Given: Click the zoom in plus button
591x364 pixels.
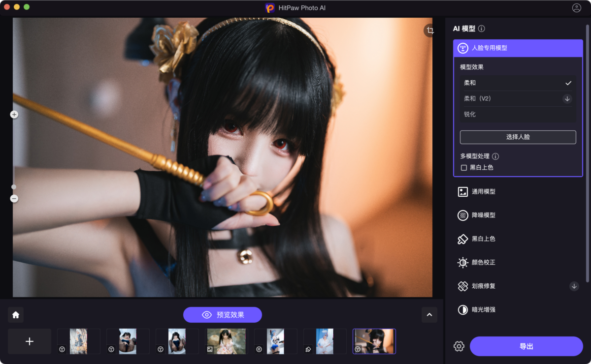Looking at the screenshot, I should (x=14, y=114).
